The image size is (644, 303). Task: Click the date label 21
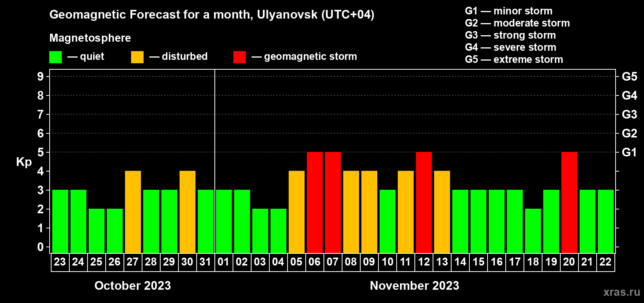[587, 262]
